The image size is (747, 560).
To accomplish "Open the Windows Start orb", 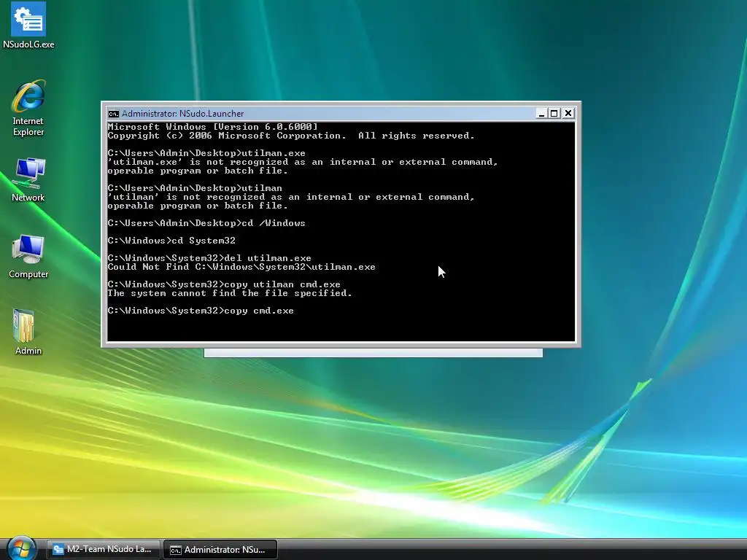I will [x=21, y=548].
